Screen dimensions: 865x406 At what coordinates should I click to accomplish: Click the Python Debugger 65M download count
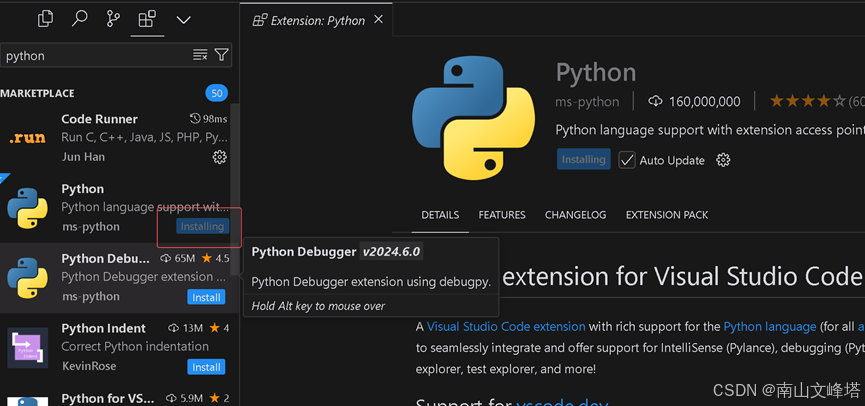[x=178, y=258]
